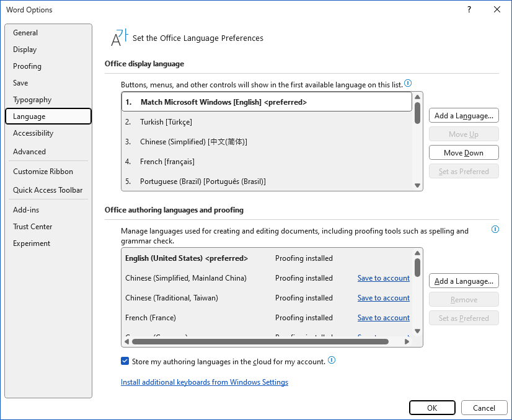Screen dimensions: 512x420
Task: Click the authoring list scroll right arrow
Action: [407, 342]
